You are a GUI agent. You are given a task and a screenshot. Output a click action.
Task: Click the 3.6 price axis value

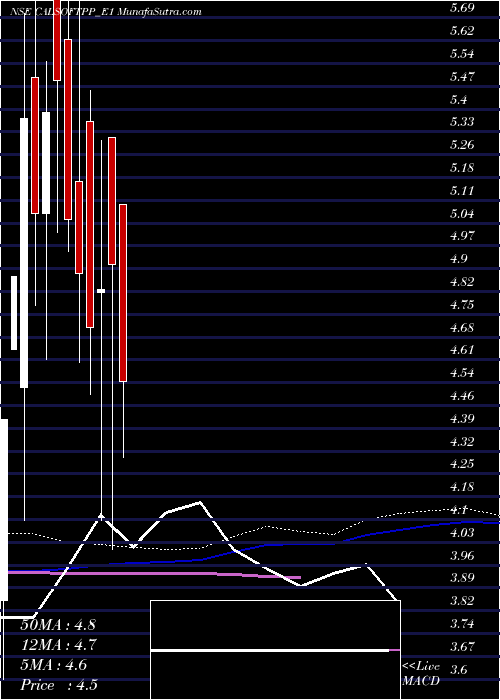458,669
